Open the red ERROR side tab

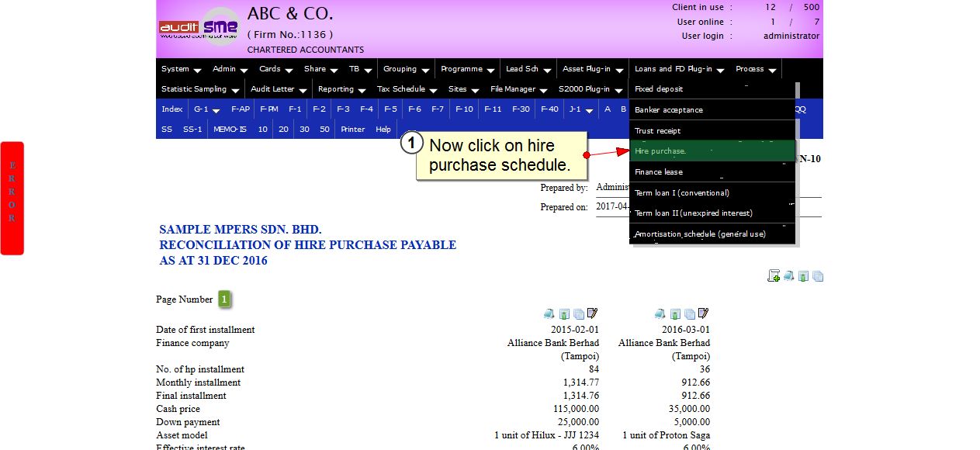[x=12, y=198]
